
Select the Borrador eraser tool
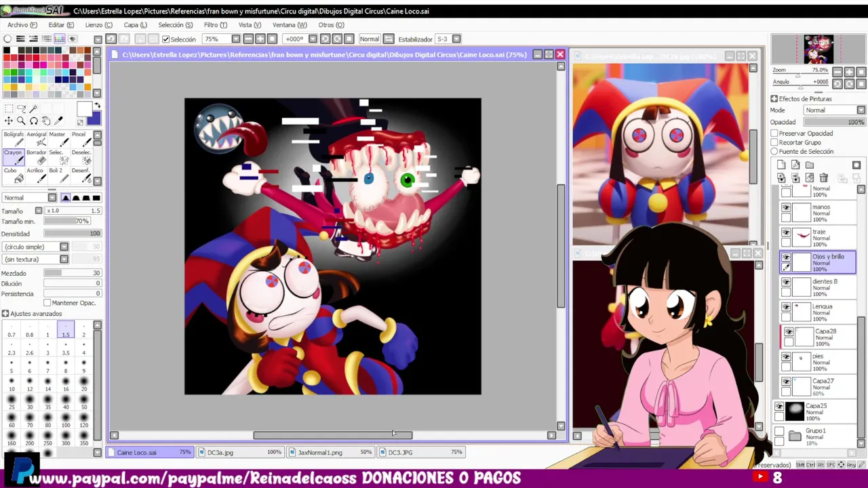tap(37, 157)
